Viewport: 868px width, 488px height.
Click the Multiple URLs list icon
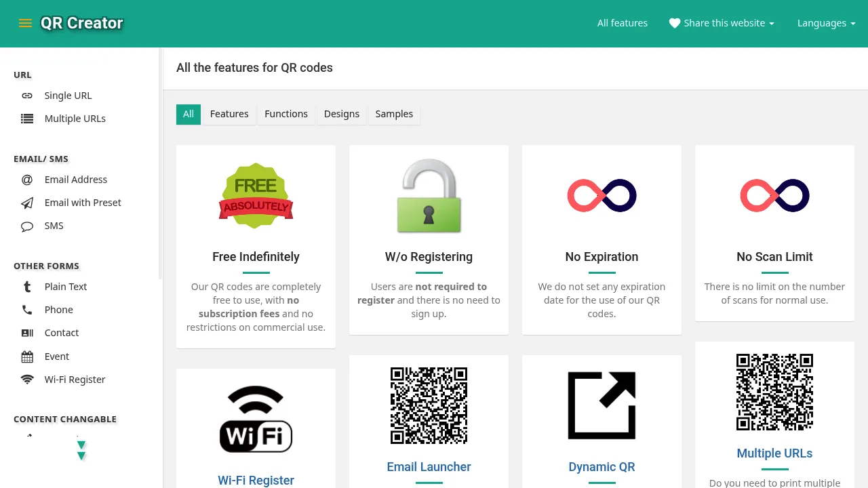[27, 119]
